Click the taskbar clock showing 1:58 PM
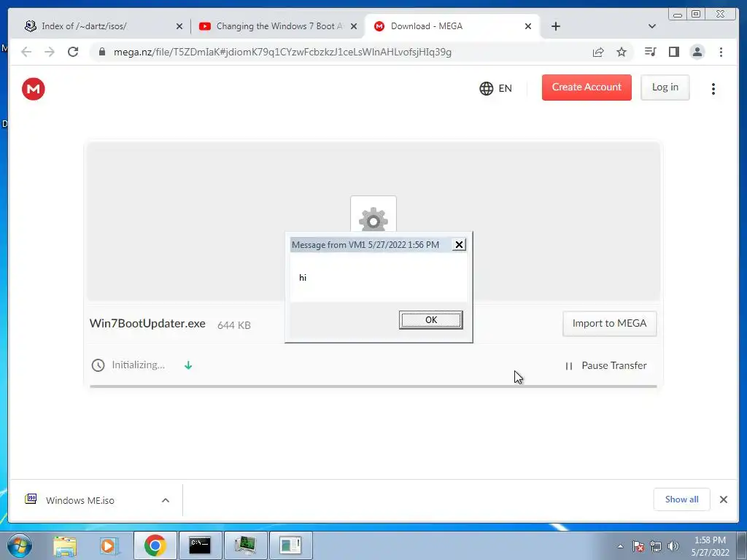 710,546
